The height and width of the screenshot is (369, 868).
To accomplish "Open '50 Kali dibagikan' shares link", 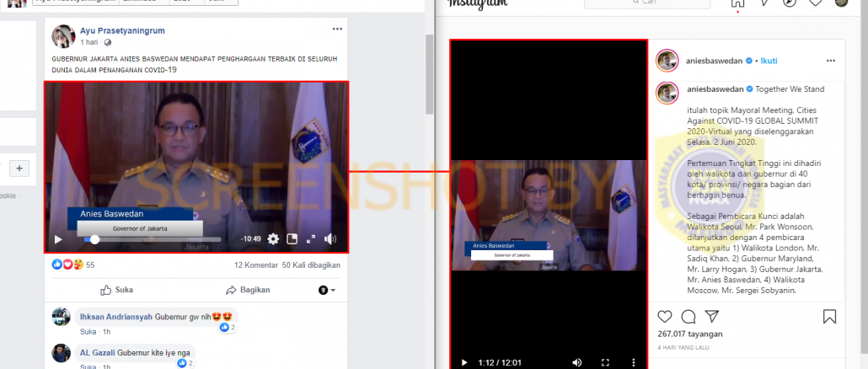I will tap(311, 265).
